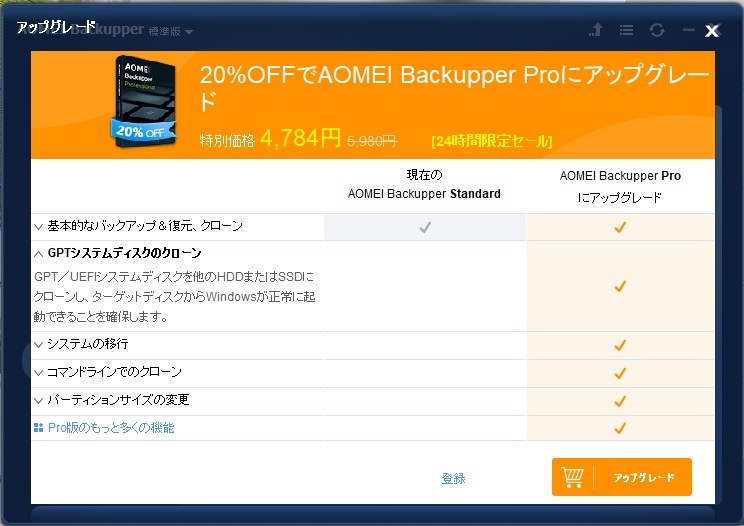Screen dimensions: 744x526
Task: Open the 登録 registration link
Action: coord(453,478)
